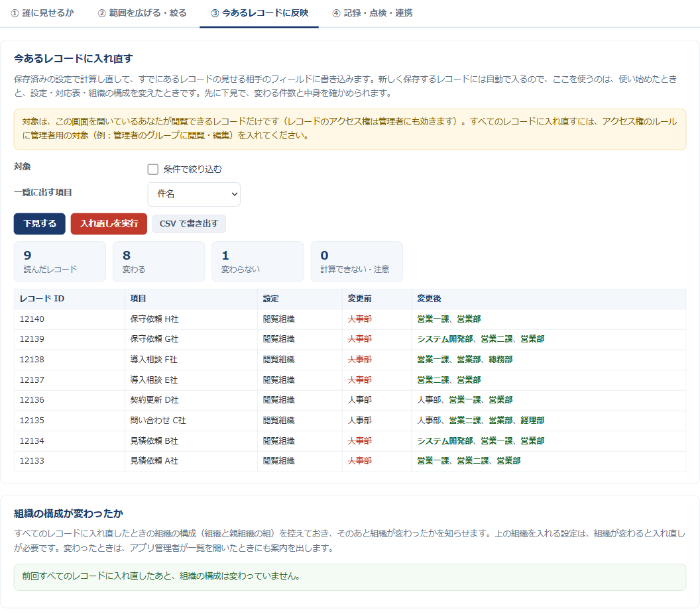Click the 変わらない count card
Viewport: 700px width, 616px height.
point(258,262)
